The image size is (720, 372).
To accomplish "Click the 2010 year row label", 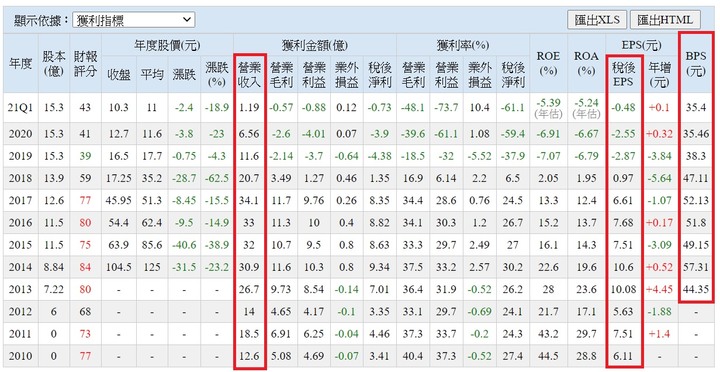I will (20, 356).
